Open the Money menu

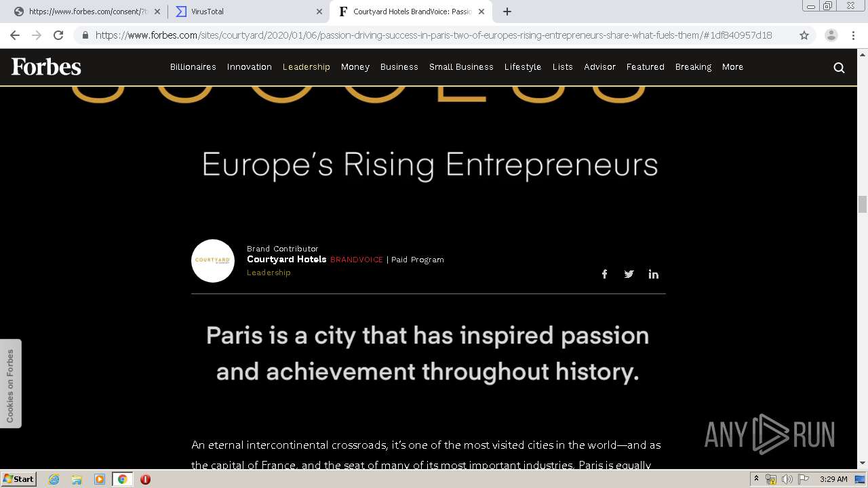355,67
